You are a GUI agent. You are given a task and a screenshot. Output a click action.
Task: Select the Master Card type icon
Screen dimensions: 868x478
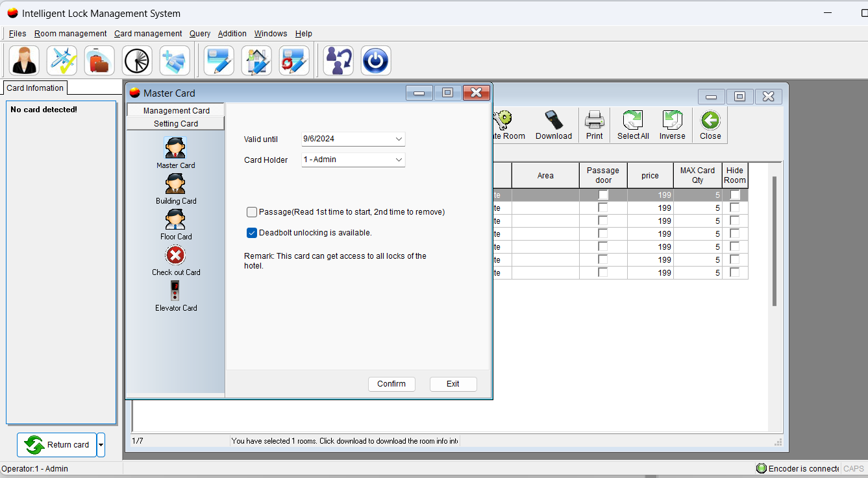(175, 149)
